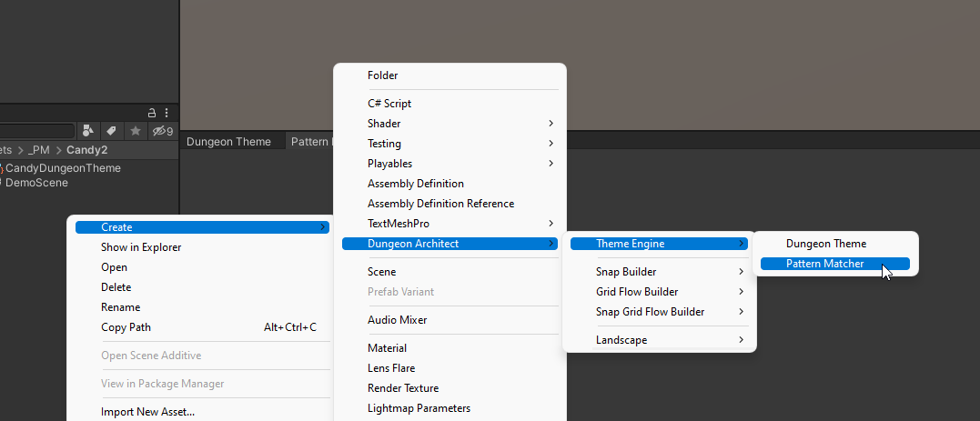980x421 pixels.
Task: Open the _PM breadcrumb folder
Action: pos(39,150)
